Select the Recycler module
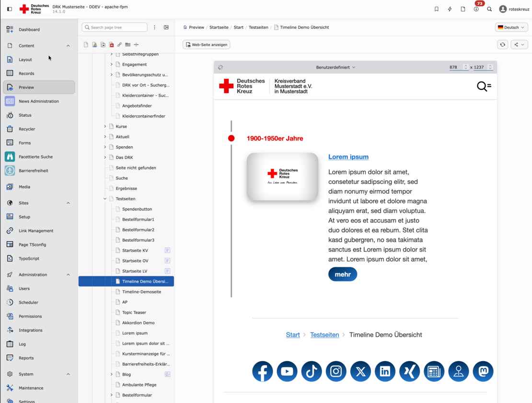 click(27, 129)
